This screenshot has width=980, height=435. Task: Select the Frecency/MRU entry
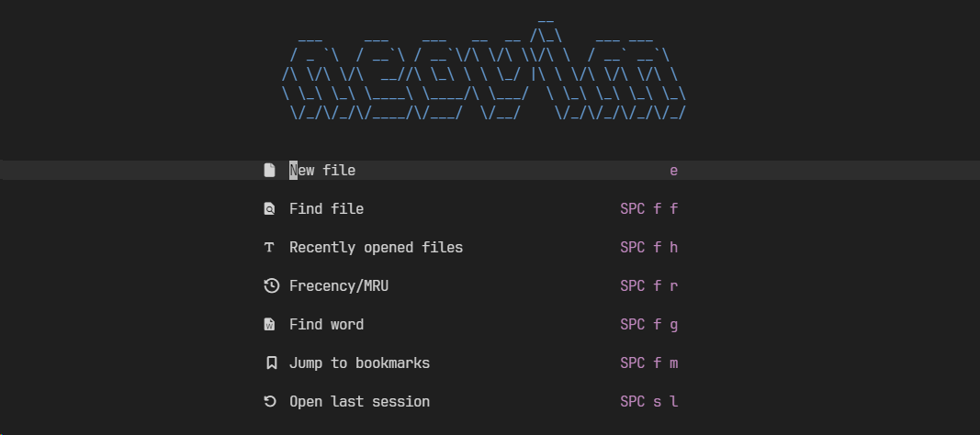[339, 286]
